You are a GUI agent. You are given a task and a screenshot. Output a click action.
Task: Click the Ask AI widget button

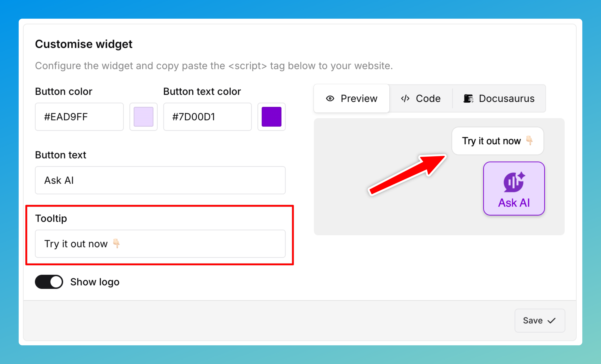click(x=514, y=189)
